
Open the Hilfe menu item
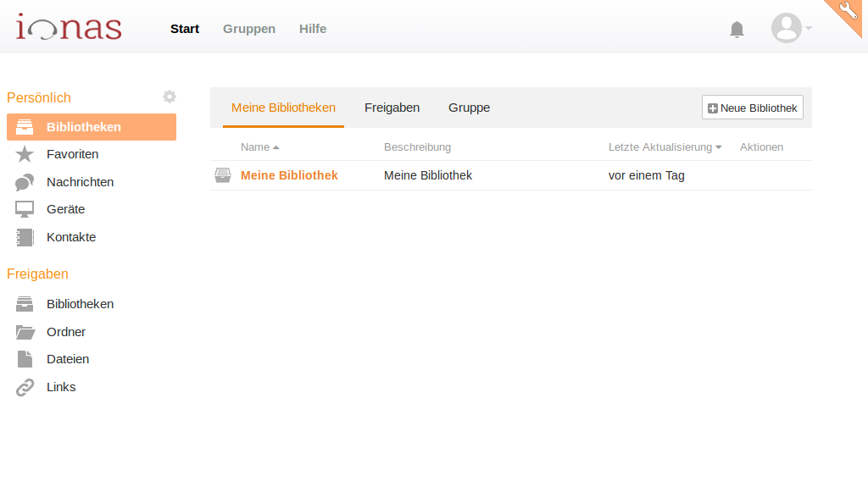(313, 29)
